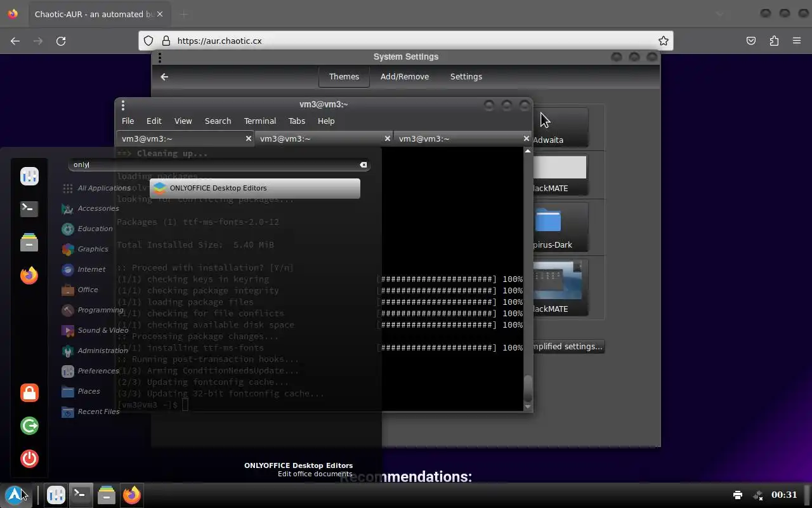Screen dimensions: 812x508
Task: Lock the screen from menu sidebar
Action: tap(29, 392)
